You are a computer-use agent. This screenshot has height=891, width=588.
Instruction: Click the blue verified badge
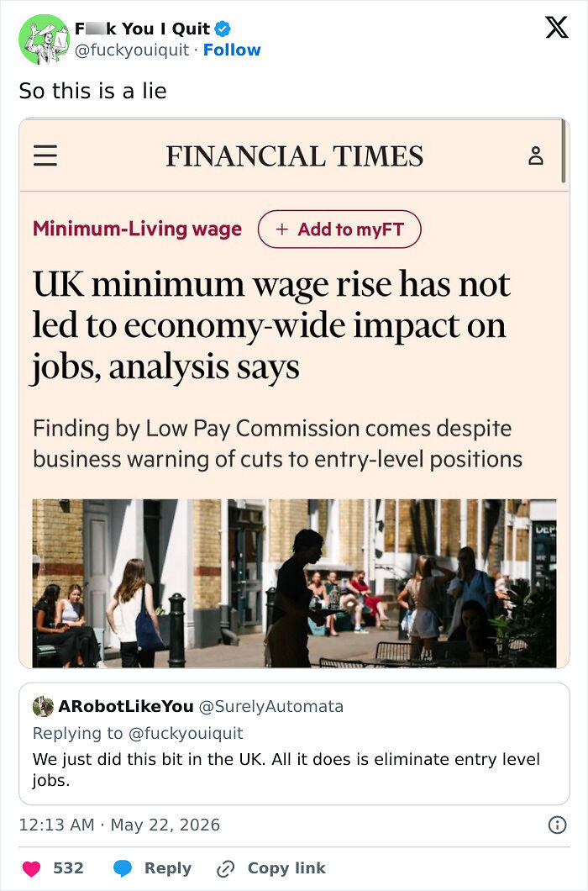223,29
